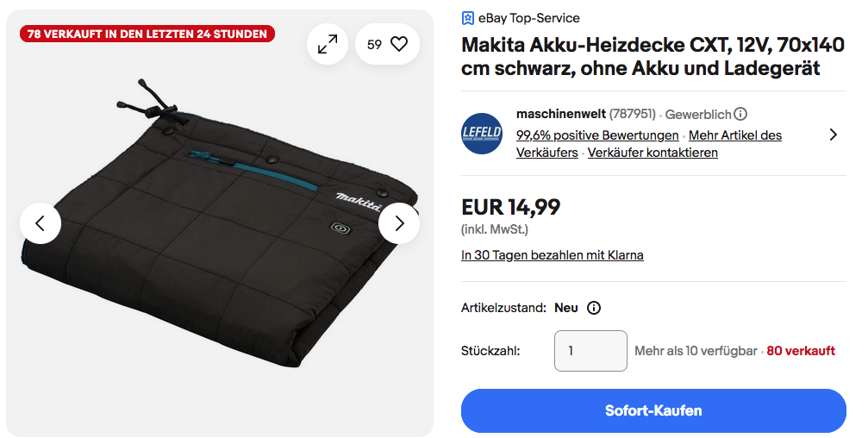Open info icon next to Gewerblich
The image size is (868, 438).
[740, 114]
